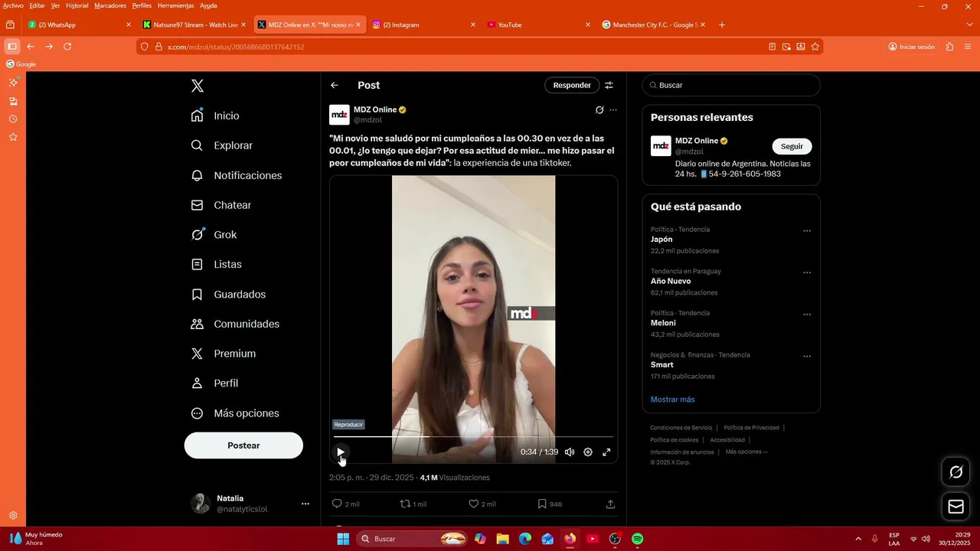Open browser history sidebar icon
980x551 pixels.
13,119
